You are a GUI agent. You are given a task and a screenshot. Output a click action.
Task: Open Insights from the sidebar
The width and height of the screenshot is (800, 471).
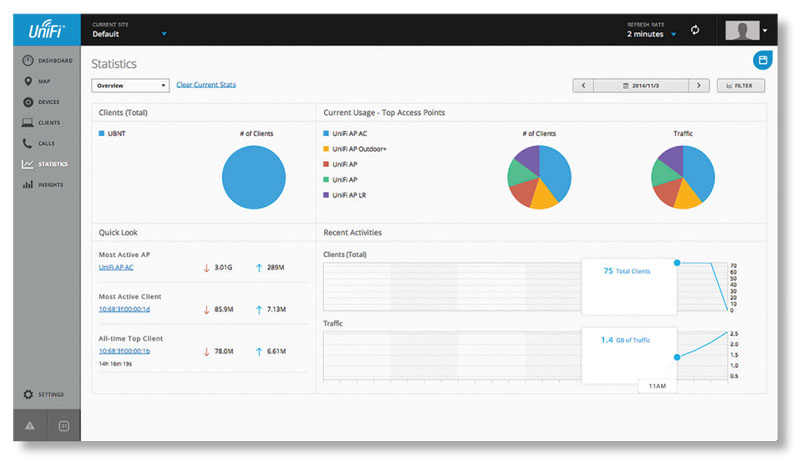click(43, 185)
